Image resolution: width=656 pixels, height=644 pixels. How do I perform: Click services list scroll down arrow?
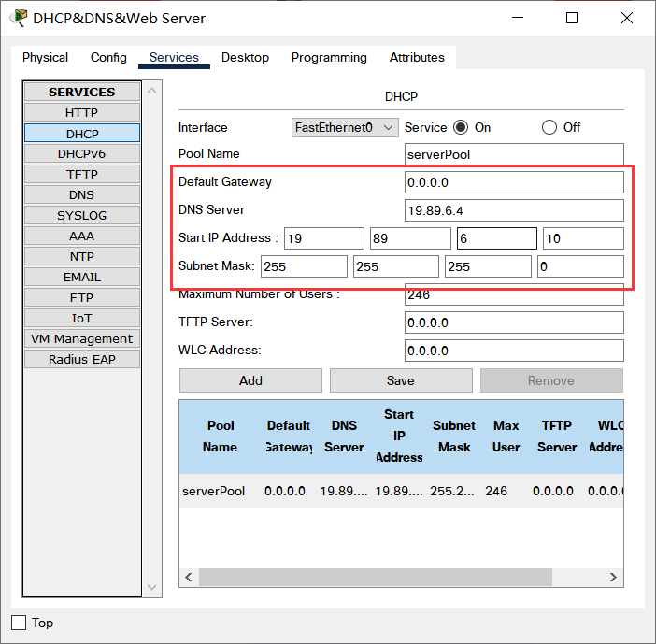point(152,587)
